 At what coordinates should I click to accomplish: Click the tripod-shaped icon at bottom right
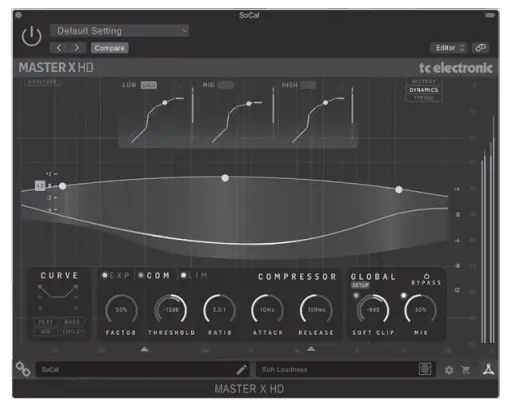tap(488, 369)
